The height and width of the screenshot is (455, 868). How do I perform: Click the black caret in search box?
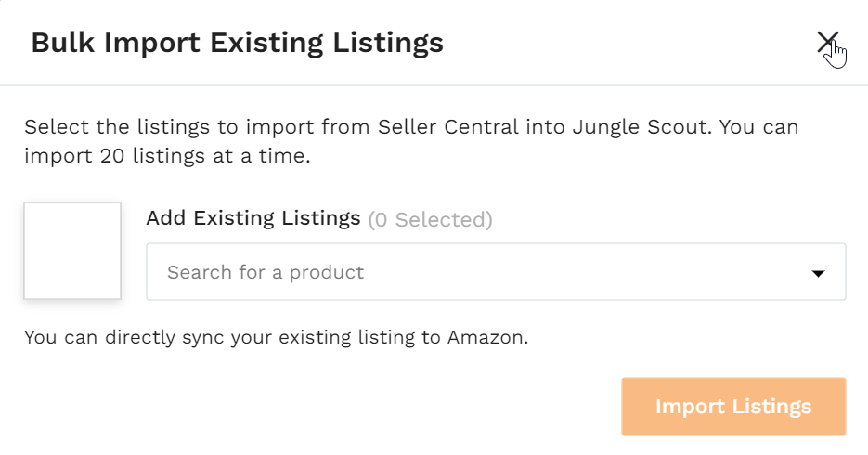tap(818, 273)
